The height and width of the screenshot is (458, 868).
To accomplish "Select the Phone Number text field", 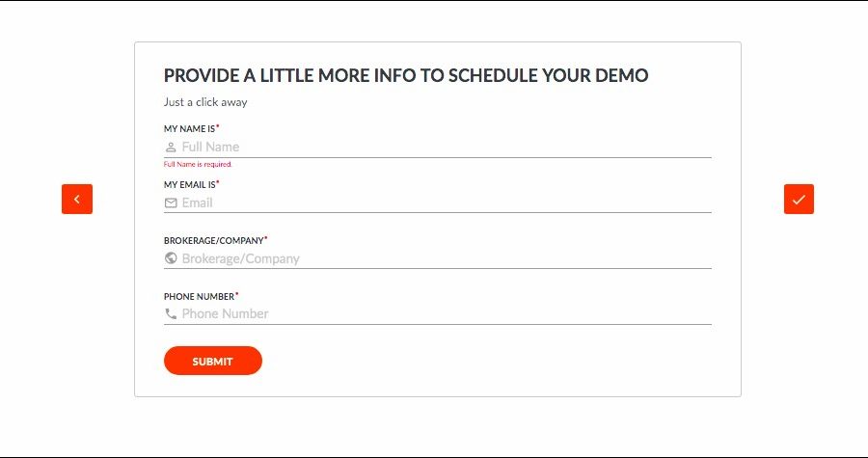I will tap(444, 313).
